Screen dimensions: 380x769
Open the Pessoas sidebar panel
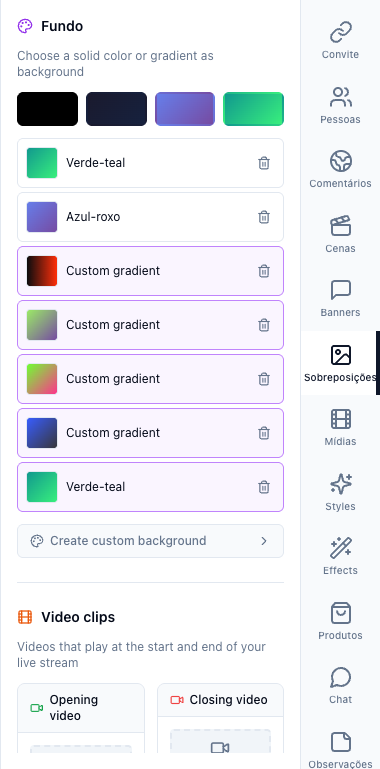[x=340, y=105]
